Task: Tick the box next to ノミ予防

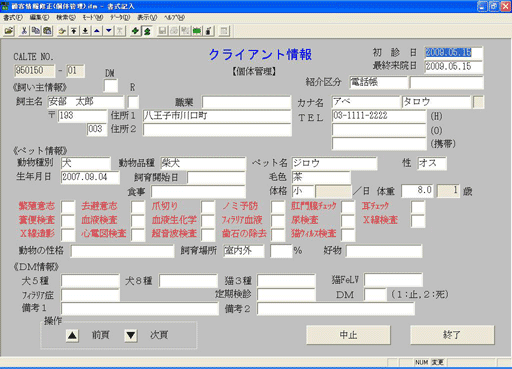Action: click(278, 207)
